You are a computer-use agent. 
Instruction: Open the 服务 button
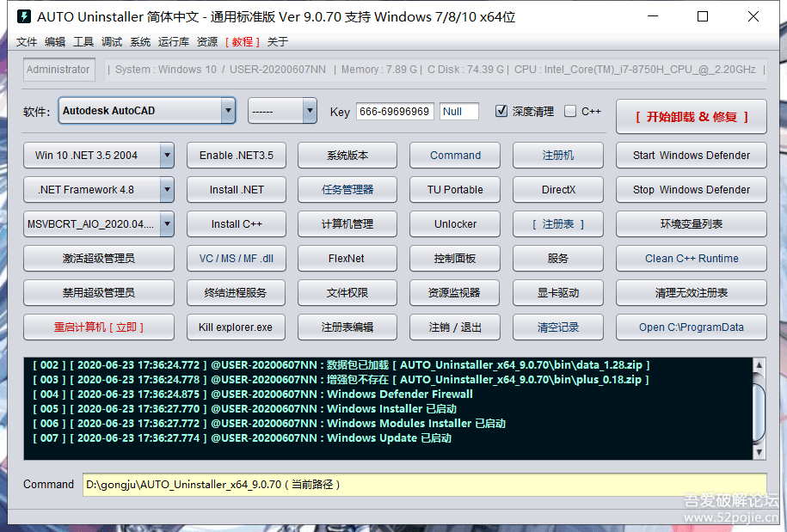click(558, 258)
